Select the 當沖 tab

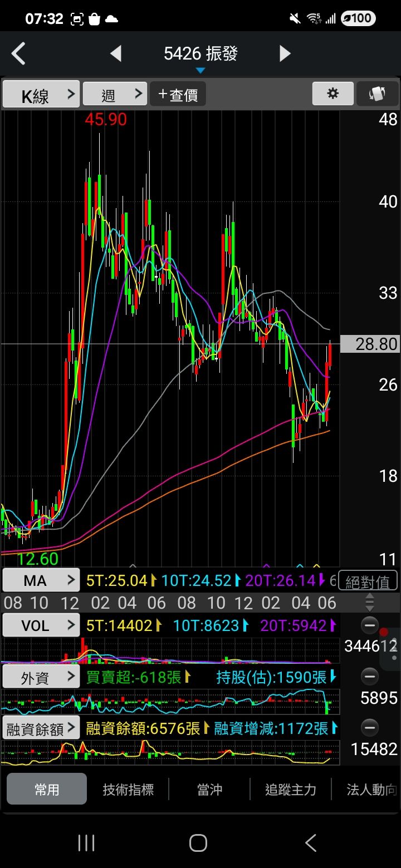[209, 789]
